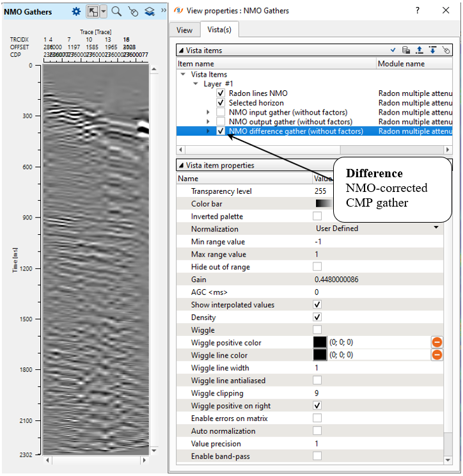Screen dimensions: 463x476
Task: Expand the NMO output gather tree node
Action: 208,122
